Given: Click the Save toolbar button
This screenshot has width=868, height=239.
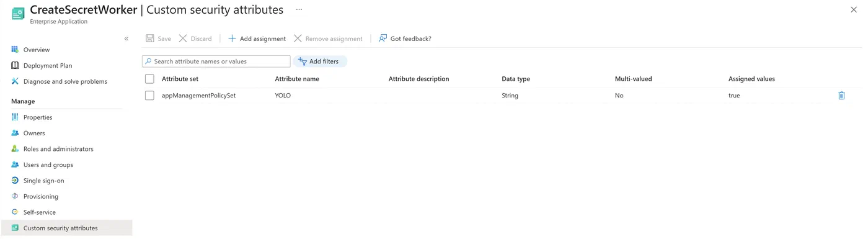Looking at the screenshot, I should click(159, 38).
